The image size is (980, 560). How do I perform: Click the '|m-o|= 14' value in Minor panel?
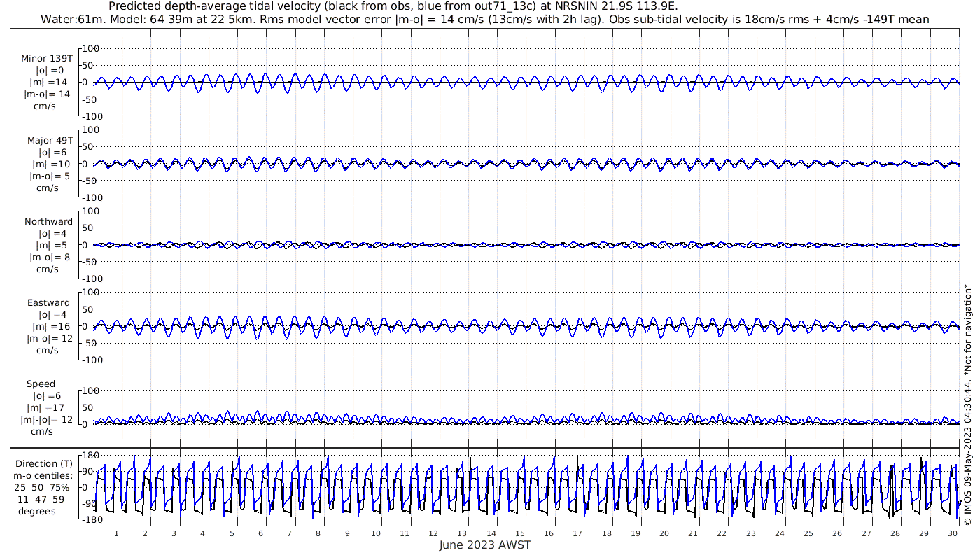click(47, 94)
